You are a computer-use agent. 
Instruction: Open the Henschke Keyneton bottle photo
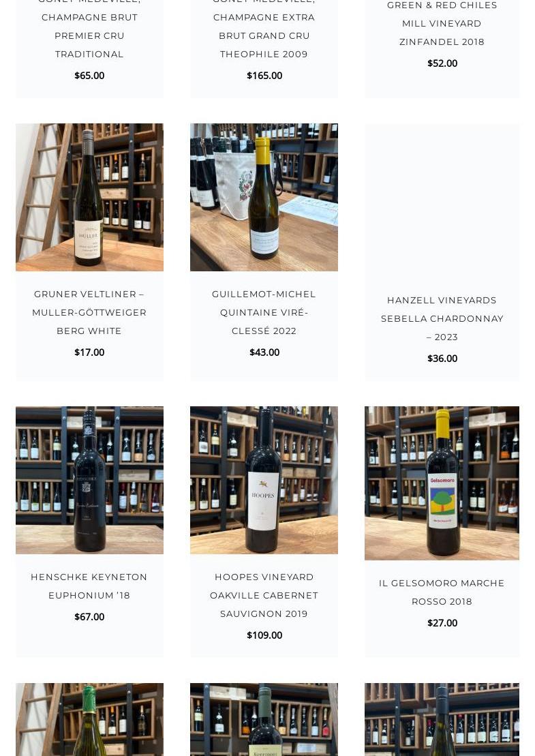(x=89, y=480)
